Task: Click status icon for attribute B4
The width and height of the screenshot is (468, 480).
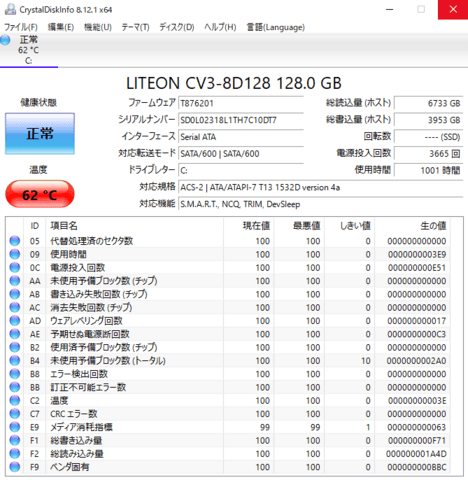Action: (15, 360)
